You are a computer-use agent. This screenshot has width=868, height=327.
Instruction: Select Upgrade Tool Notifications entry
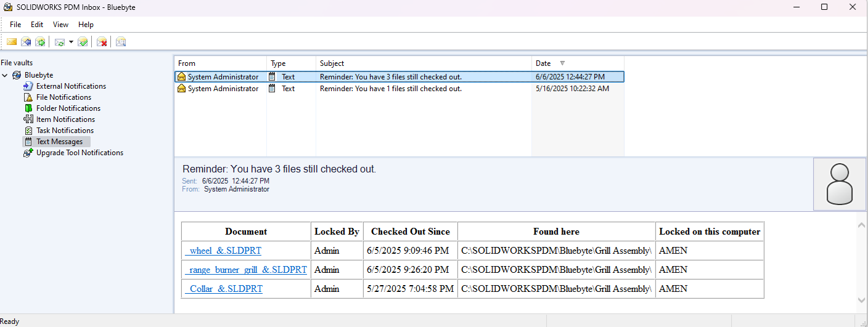(80, 153)
